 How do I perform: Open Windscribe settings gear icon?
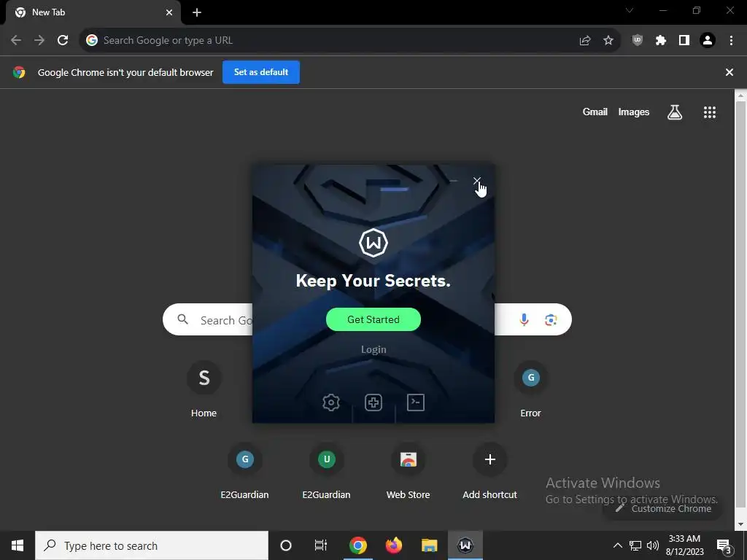click(331, 402)
